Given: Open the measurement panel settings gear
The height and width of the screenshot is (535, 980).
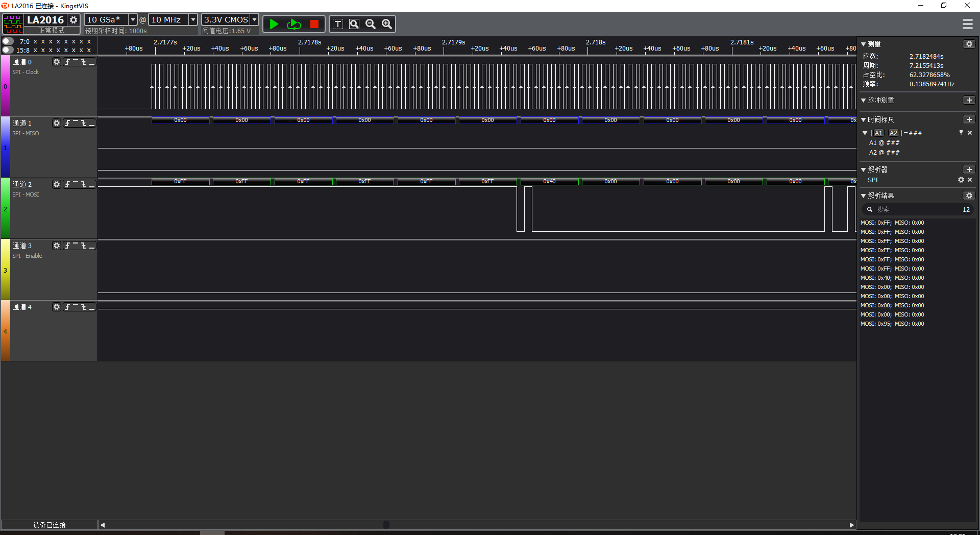Looking at the screenshot, I should coord(969,44).
